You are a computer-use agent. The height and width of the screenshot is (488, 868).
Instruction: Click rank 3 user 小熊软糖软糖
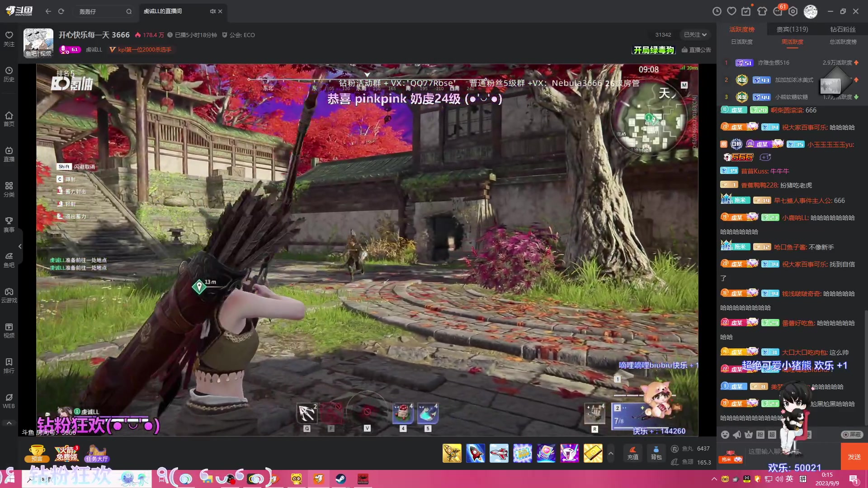(791, 97)
